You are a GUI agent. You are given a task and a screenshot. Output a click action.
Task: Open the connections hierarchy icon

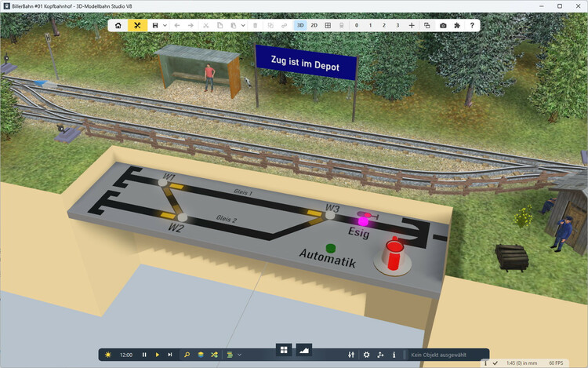click(x=380, y=355)
